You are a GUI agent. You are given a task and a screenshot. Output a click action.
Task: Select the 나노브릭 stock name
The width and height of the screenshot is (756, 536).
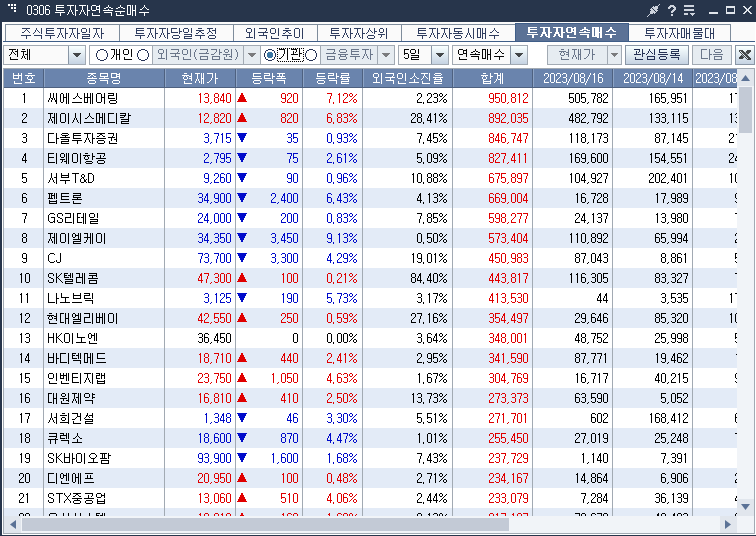point(70,298)
